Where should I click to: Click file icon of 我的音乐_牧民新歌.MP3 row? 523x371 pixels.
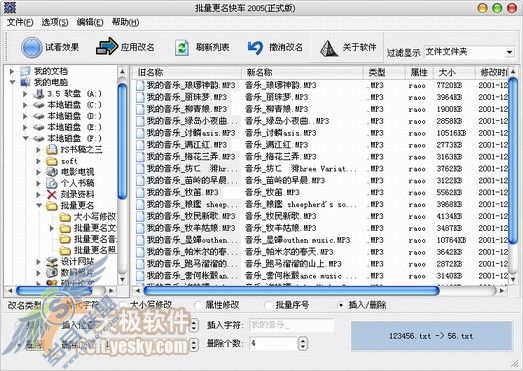coord(140,216)
